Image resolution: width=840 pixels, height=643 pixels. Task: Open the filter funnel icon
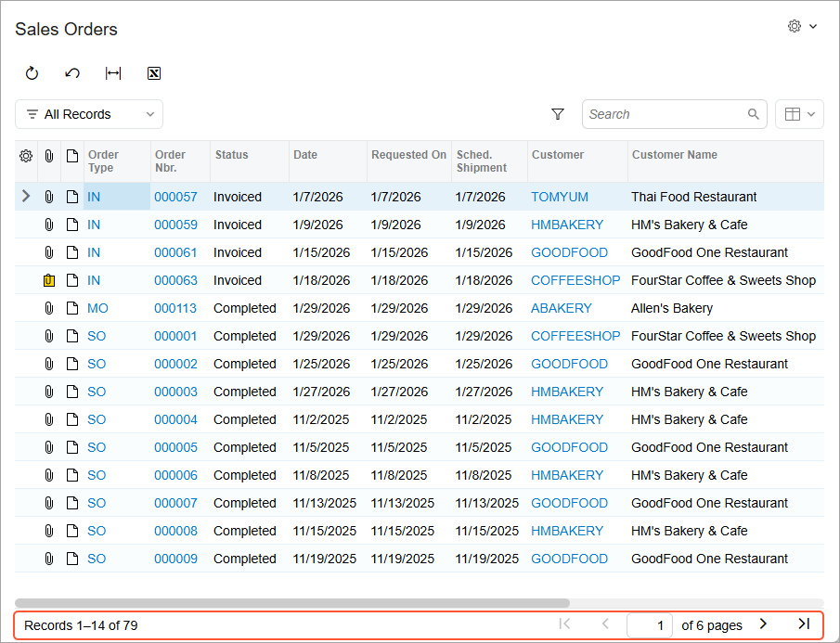558,114
